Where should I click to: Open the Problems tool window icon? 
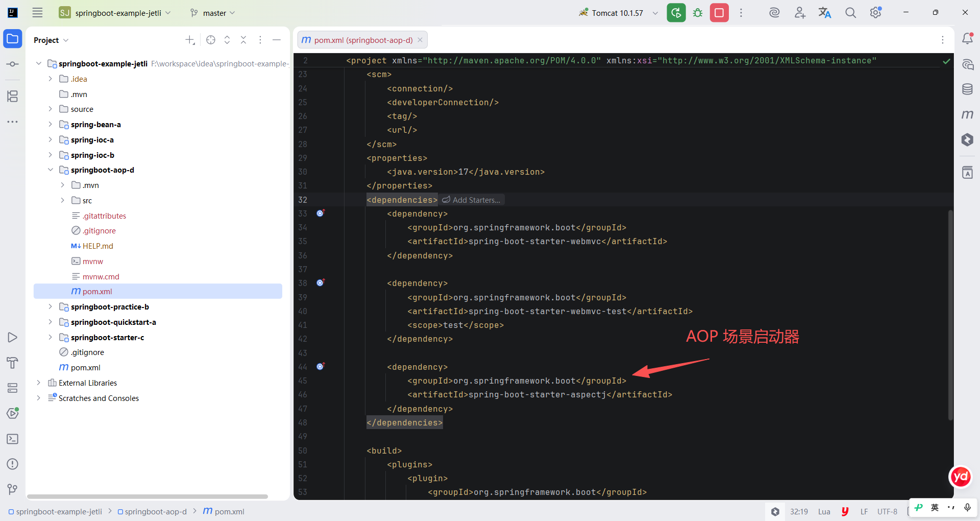[x=13, y=464]
